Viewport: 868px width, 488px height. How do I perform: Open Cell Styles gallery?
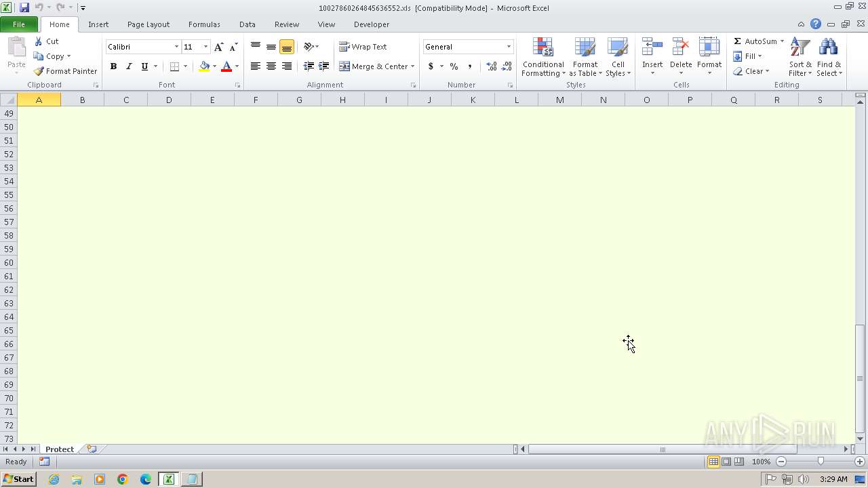click(x=618, y=58)
